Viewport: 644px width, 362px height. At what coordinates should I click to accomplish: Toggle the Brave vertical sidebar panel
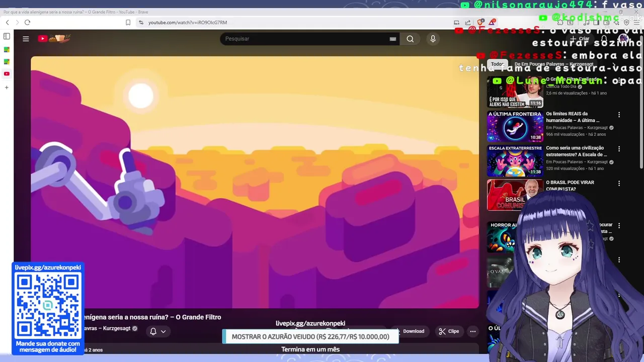(7, 36)
